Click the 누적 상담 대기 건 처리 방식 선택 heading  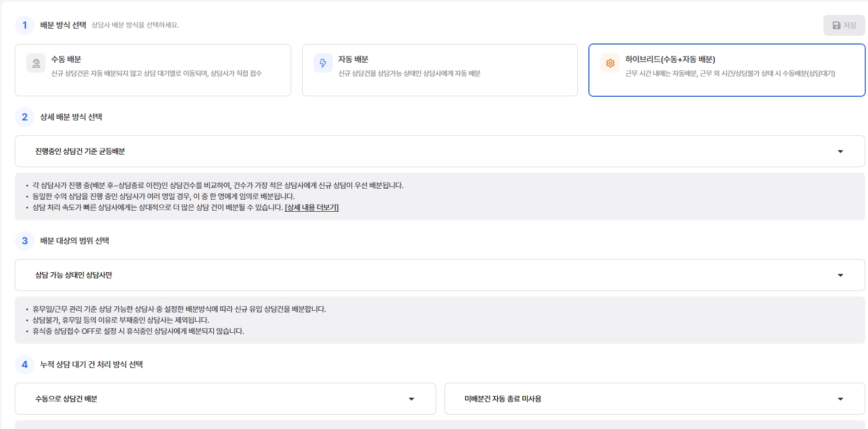click(x=91, y=365)
